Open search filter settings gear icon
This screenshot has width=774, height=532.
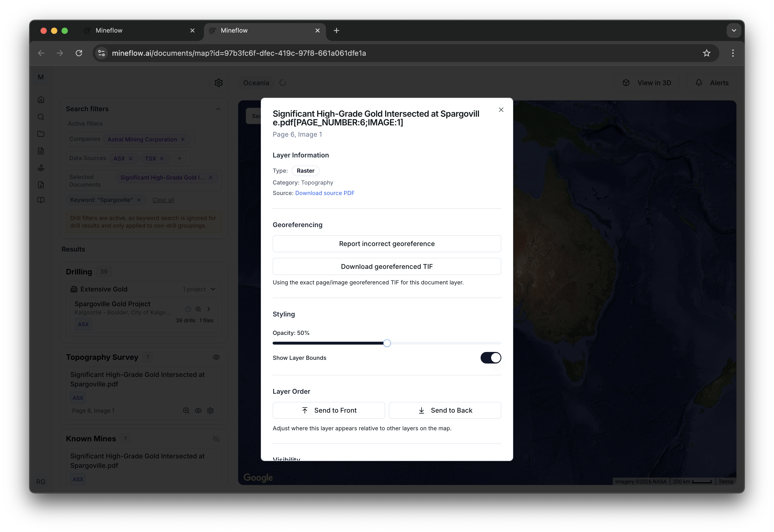point(219,83)
